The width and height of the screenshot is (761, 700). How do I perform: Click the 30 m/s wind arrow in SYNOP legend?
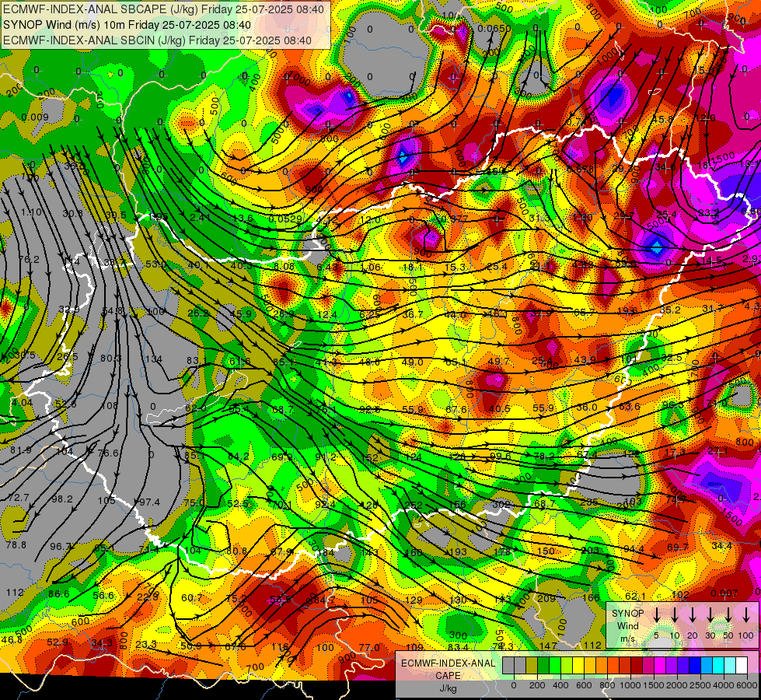point(710,615)
